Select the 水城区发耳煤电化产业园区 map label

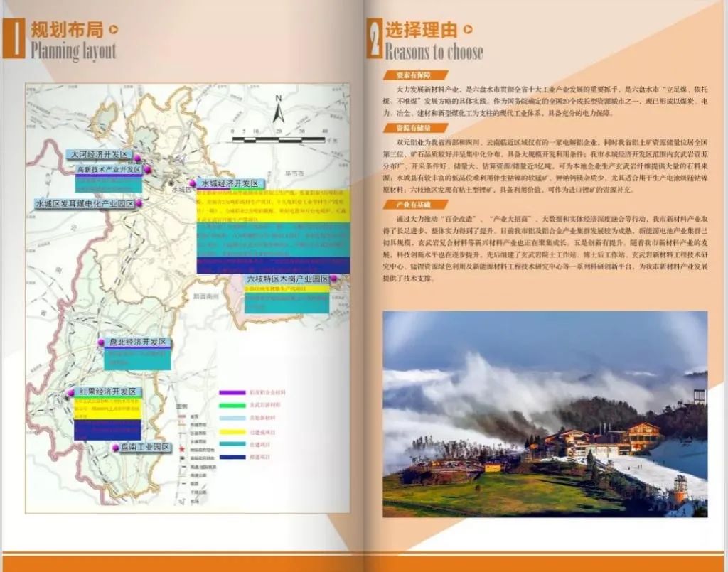[85, 204]
